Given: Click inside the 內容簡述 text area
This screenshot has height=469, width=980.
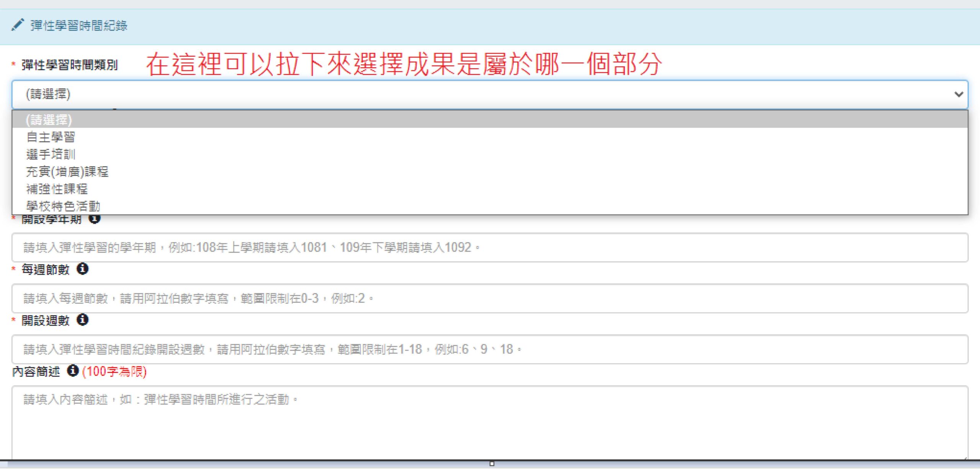Looking at the screenshot, I should [x=490, y=423].
